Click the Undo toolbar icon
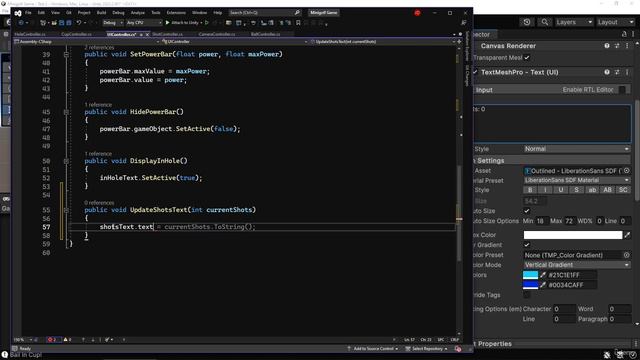 click(79, 23)
